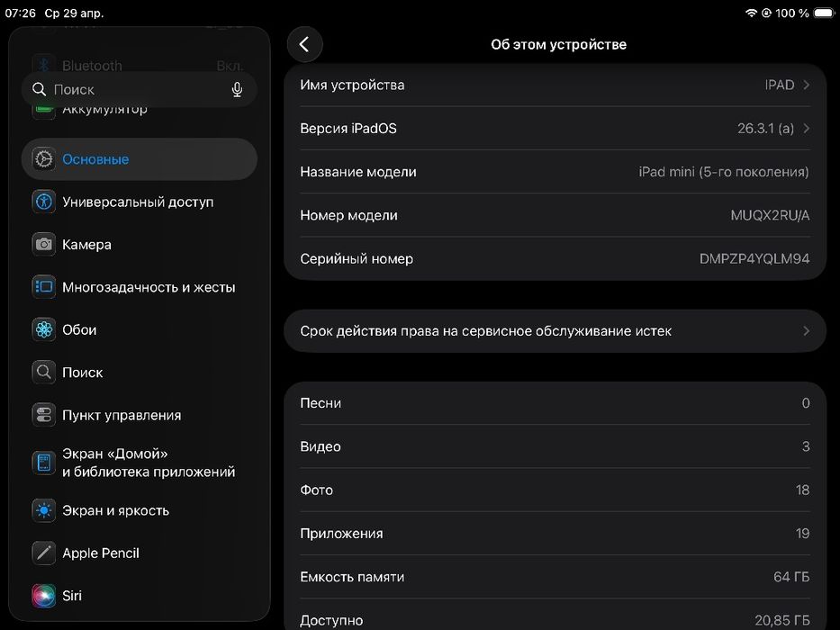
Task: Tap the back arrow button
Action: 304,44
